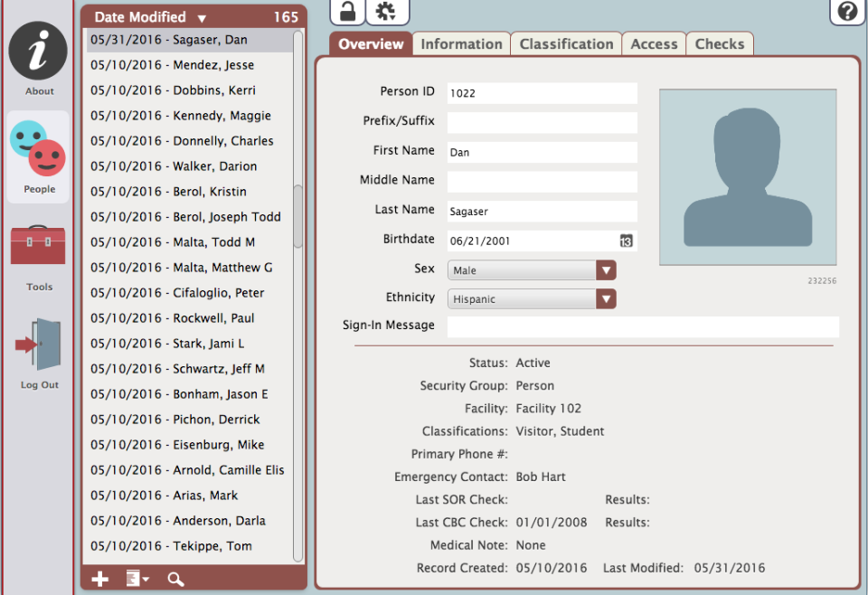868x595 pixels.
Task: Open the list filter dropdown next to plus icon
Action: tap(134, 578)
